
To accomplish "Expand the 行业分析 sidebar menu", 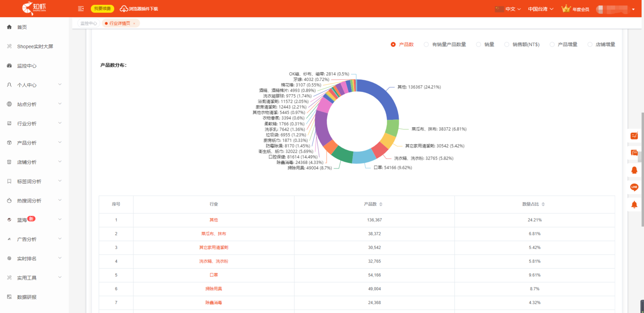I will [33, 124].
